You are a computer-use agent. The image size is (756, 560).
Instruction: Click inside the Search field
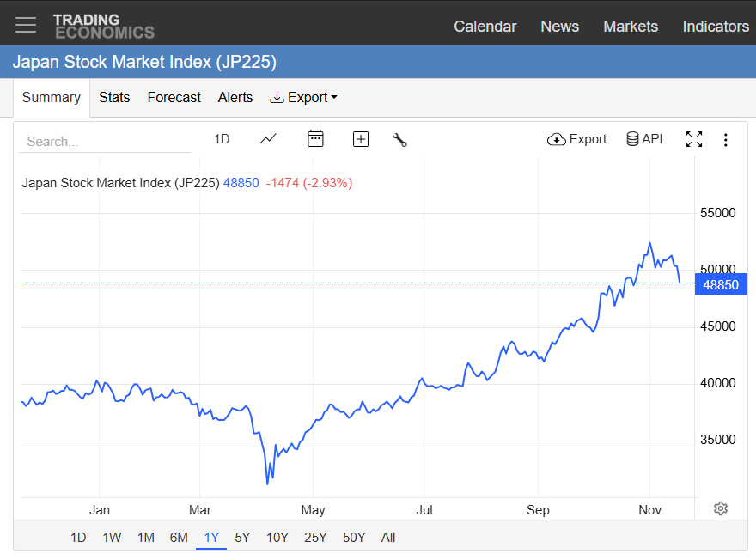(x=103, y=140)
